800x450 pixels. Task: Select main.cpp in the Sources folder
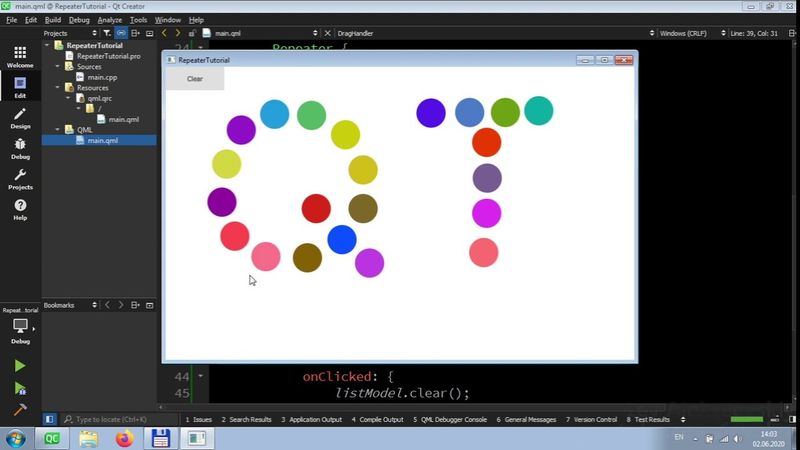pyautogui.click(x=100, y=77)
